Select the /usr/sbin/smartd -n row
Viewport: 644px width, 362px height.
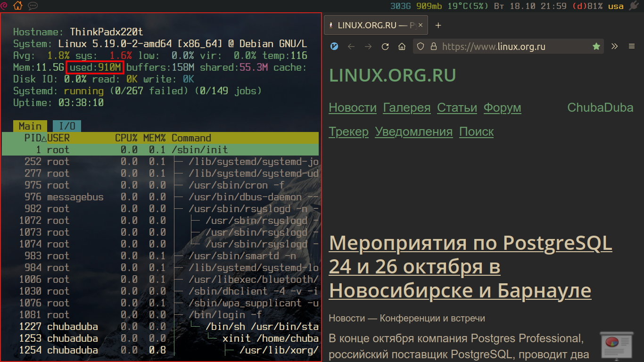click(160, 256)
